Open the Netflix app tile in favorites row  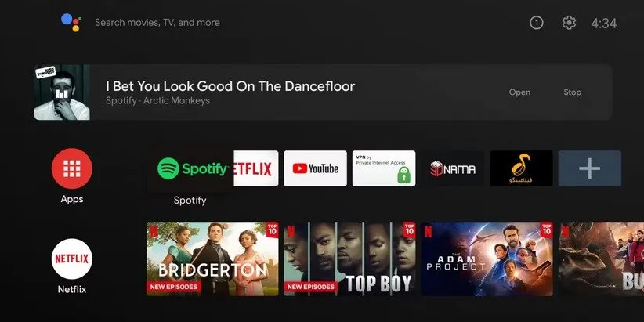tap(255, 168)
